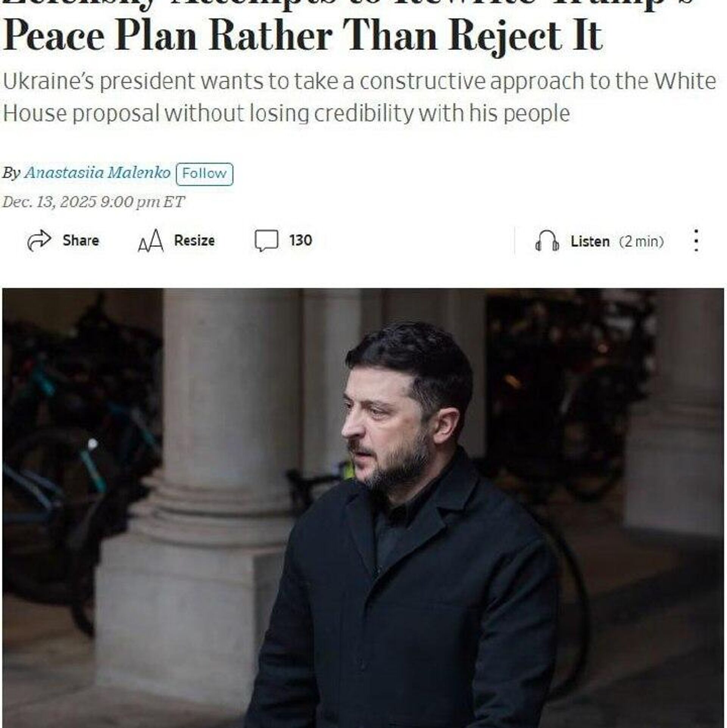This screenshot has width=727, height=728.
Task: Follow author Anastasiia Malenko
Action: [204, 174]
